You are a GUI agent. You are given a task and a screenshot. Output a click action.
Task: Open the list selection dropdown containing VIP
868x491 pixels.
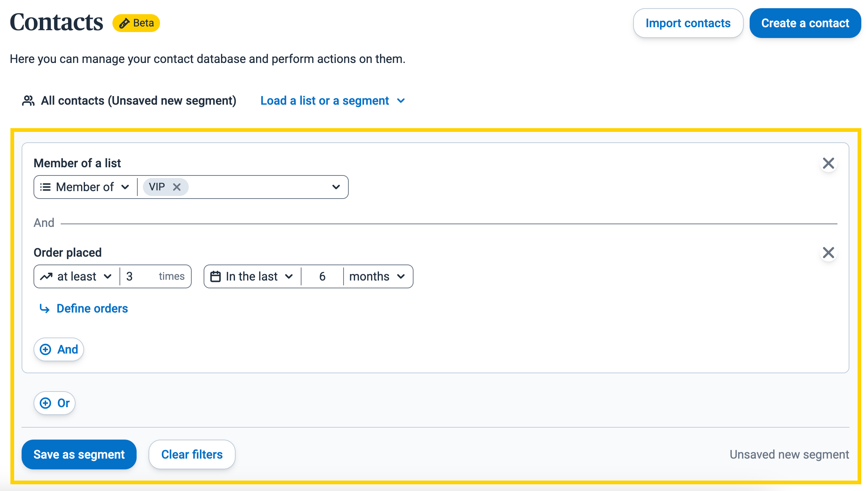pyautogui.click(x=335, y=187)
